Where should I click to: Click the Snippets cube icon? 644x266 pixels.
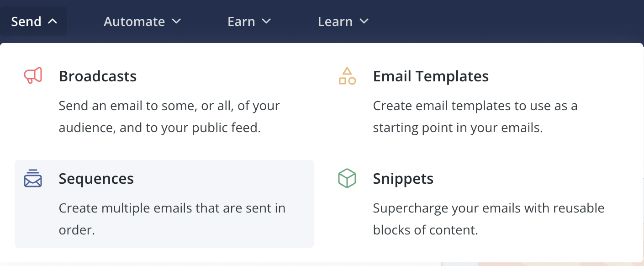(347, 178)
